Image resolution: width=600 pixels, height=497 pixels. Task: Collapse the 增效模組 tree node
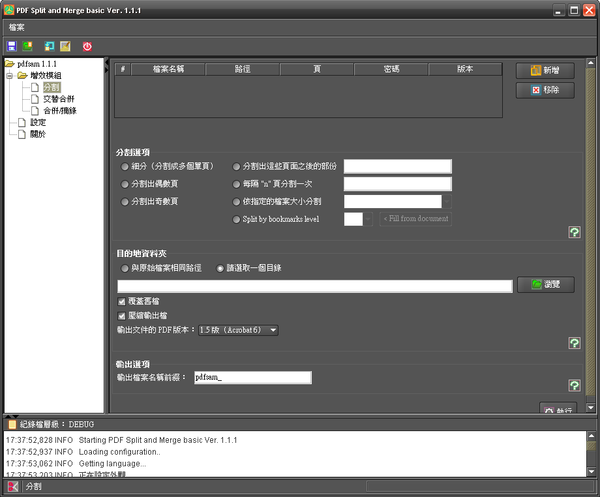[10, 76]
